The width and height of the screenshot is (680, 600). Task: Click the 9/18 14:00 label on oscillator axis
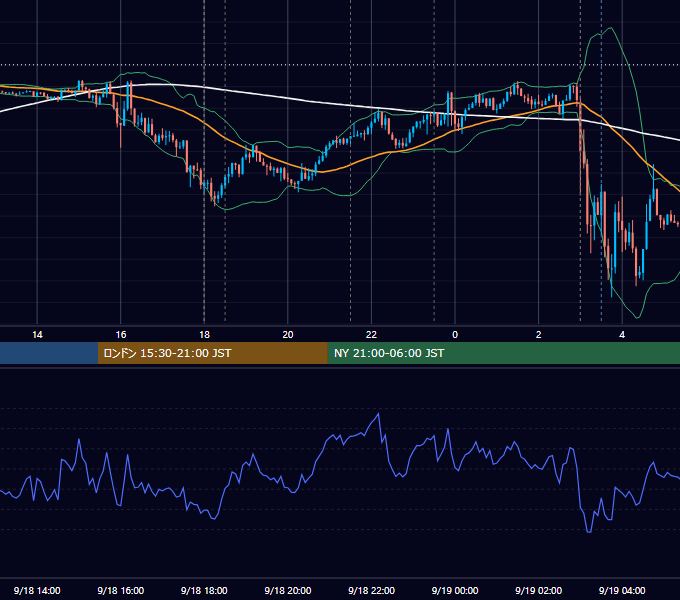[x=37, y=590]
